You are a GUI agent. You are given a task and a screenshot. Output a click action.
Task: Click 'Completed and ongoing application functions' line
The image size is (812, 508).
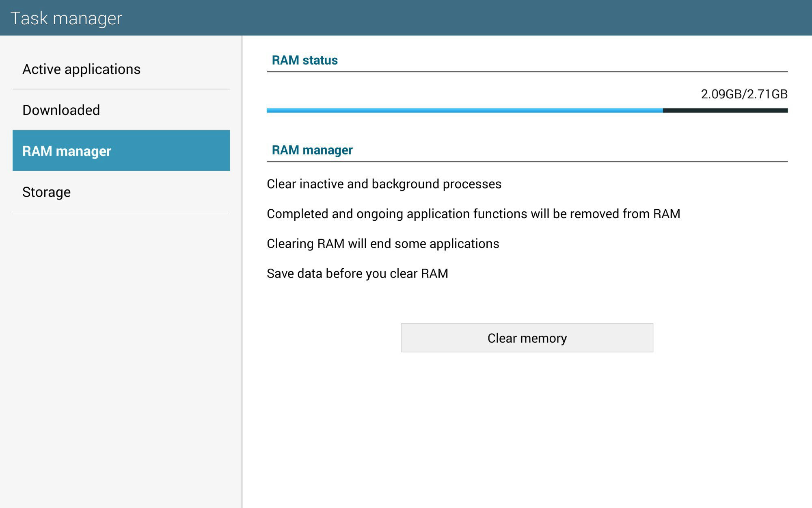[x=473, y=214]
